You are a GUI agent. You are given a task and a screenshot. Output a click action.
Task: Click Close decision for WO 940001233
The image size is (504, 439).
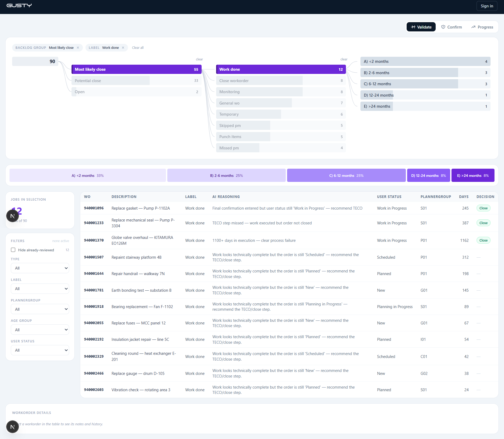pyautogui.click(x=483, y=223)
